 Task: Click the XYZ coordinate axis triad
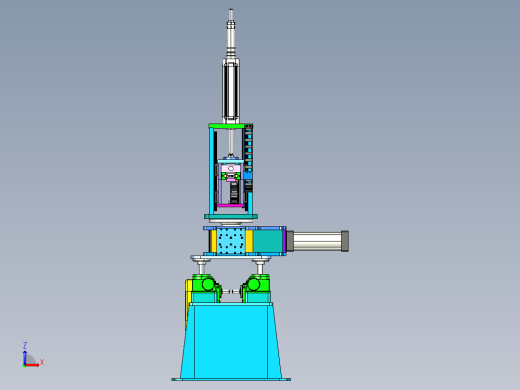[33, 355]
